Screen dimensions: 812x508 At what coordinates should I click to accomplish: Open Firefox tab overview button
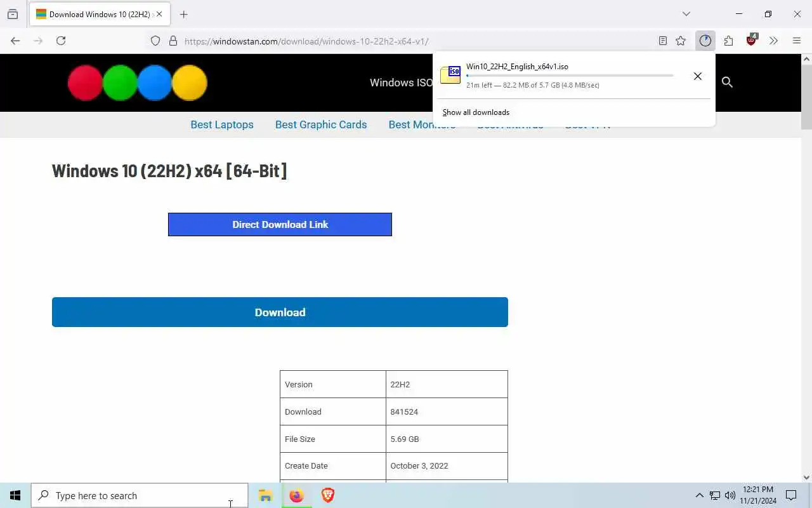pos(13,14)
